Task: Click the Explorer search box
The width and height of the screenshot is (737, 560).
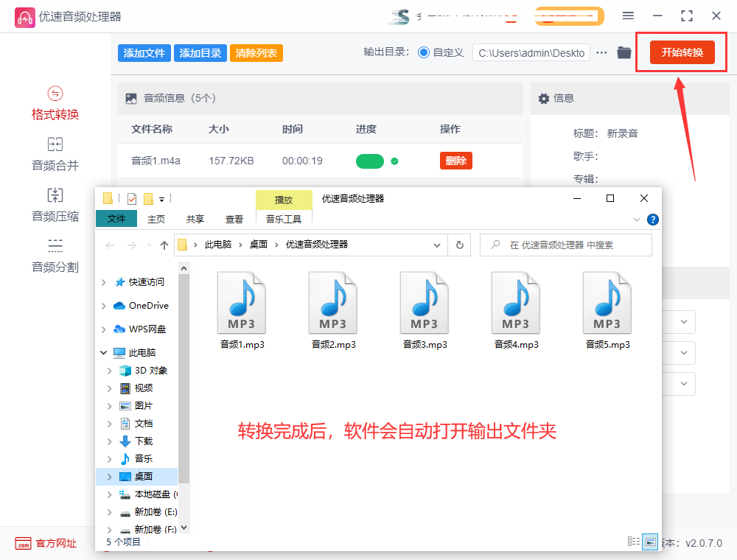Action: [565, 245]
